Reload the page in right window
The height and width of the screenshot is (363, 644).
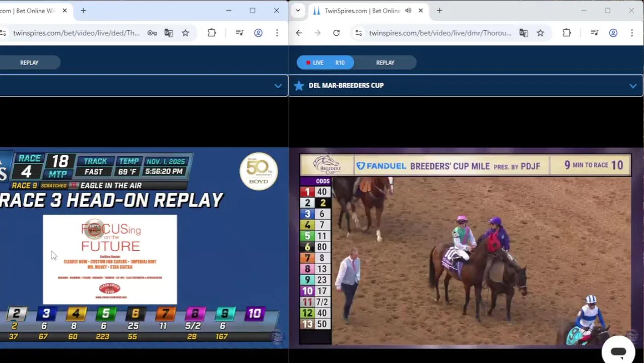pos(336,33)
